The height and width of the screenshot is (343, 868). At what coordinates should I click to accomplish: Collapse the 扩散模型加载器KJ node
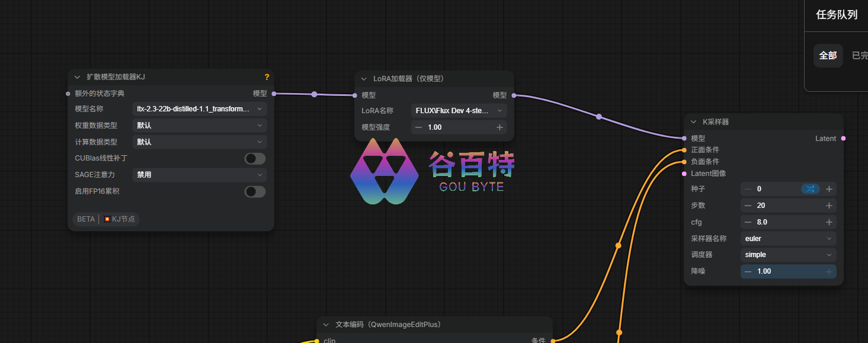77,77
